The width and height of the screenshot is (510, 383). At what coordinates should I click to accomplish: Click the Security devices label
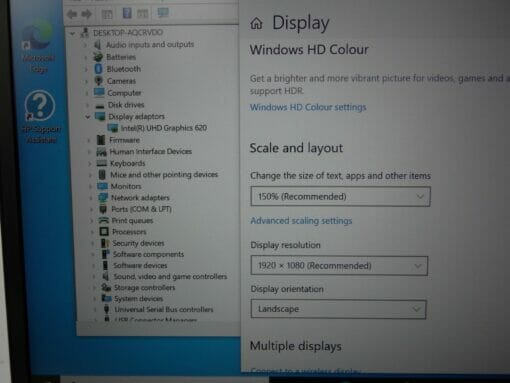pos(138,243)
